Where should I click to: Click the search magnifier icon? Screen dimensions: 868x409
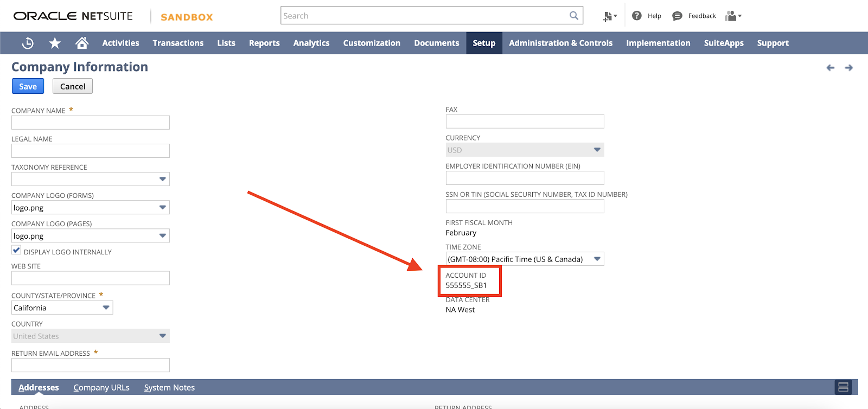coord(573,16)
